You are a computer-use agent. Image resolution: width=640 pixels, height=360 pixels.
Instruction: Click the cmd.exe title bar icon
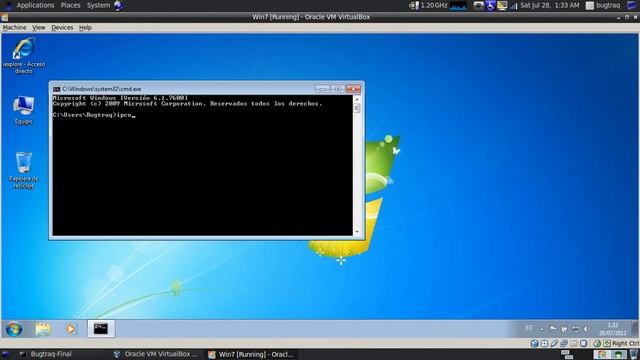click(x=56, y=89)
